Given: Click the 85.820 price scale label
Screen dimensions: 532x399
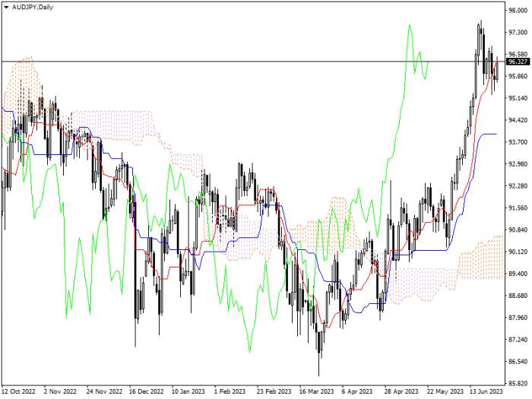Looking at the screenshot, I should click(x=518, y=383).
